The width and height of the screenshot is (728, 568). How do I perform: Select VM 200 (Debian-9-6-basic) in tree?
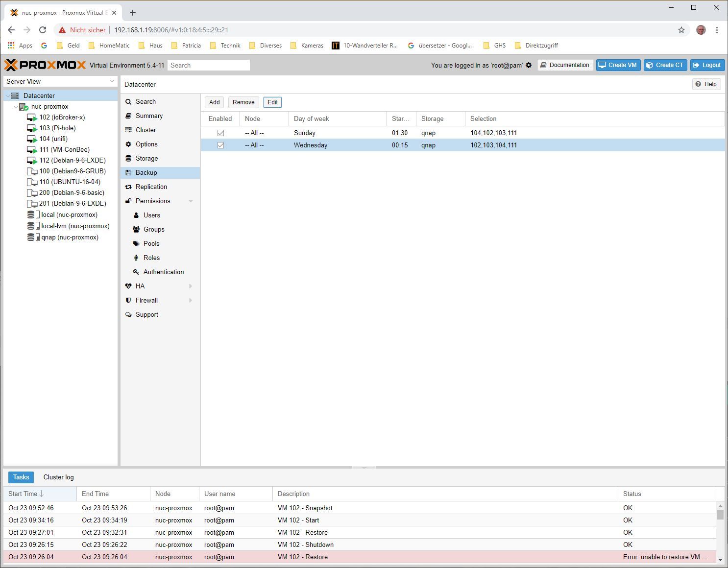[72, 193]
